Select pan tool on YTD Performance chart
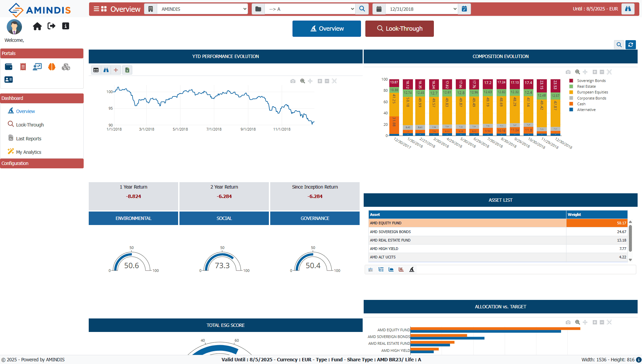This screenshot has height=364, width=642. (310, 81)
